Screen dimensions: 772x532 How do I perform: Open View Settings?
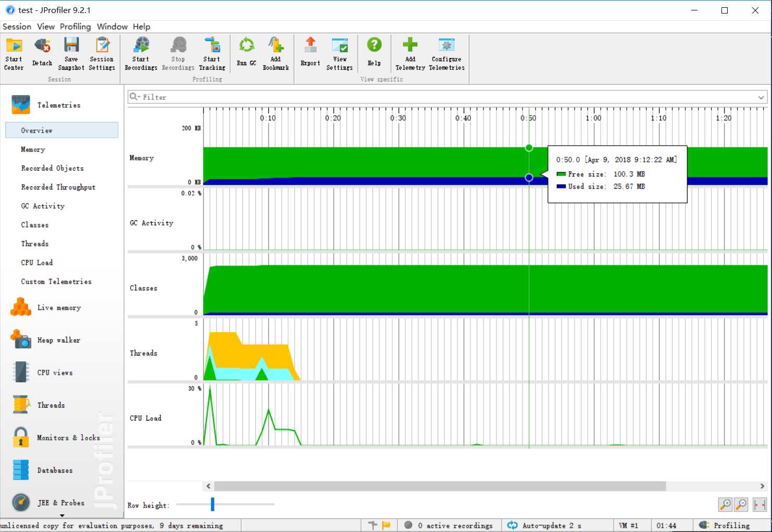tap(340, 54)
